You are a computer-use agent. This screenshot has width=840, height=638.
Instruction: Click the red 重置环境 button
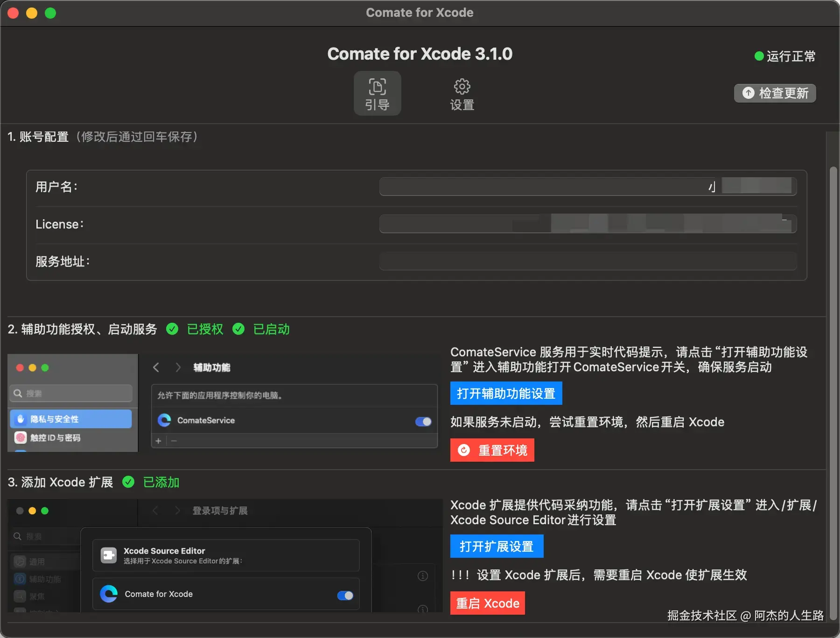click(x=492, y=450)
